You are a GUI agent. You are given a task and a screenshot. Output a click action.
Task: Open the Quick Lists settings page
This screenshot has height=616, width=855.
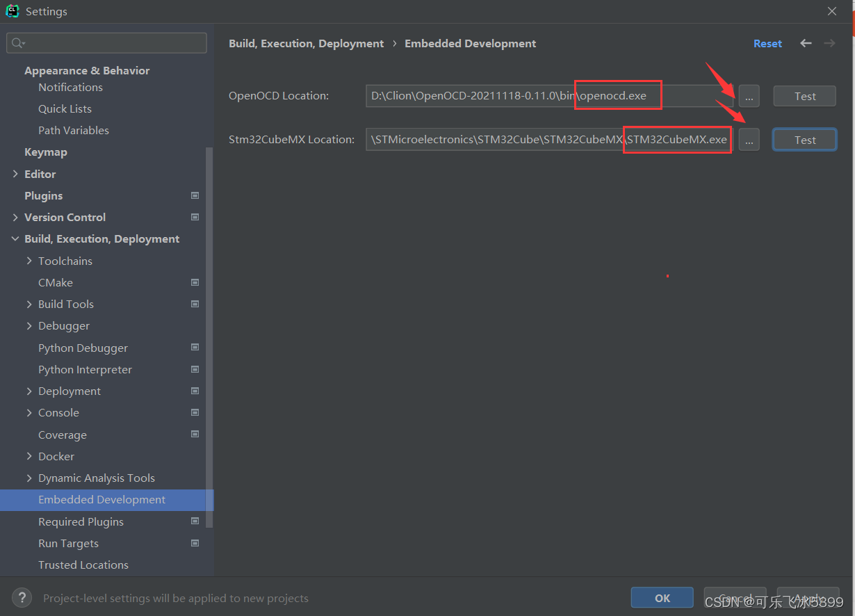[65, 108]
